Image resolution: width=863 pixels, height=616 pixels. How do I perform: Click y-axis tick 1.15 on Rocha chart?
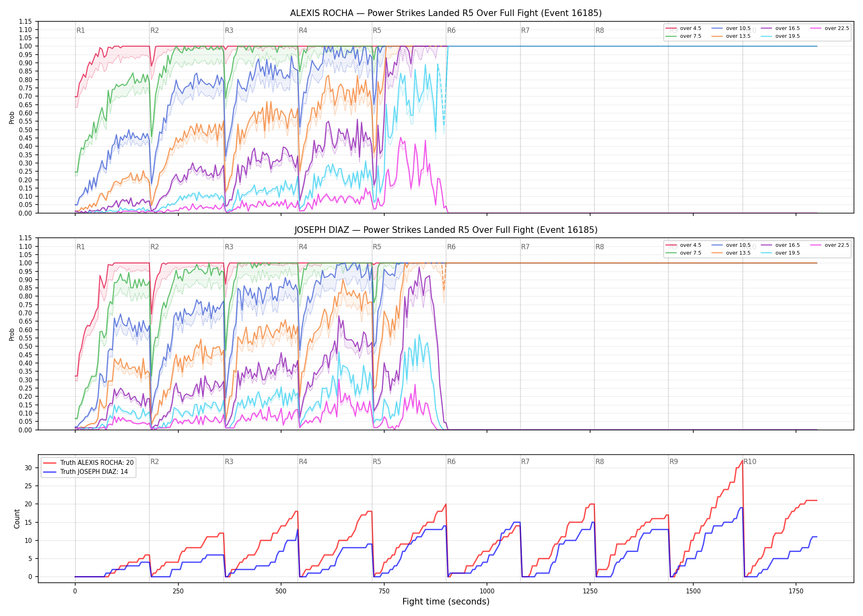click(25, 21)
